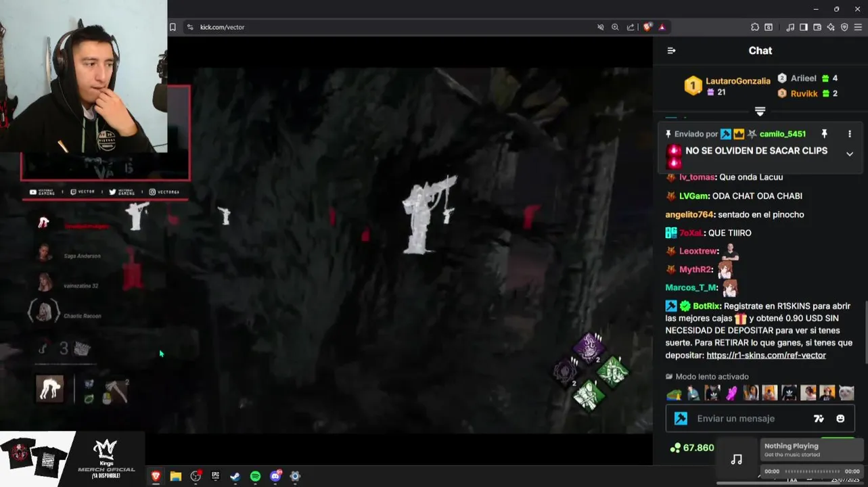Toggle the browser sidebar panel icon

pos(804,27)
